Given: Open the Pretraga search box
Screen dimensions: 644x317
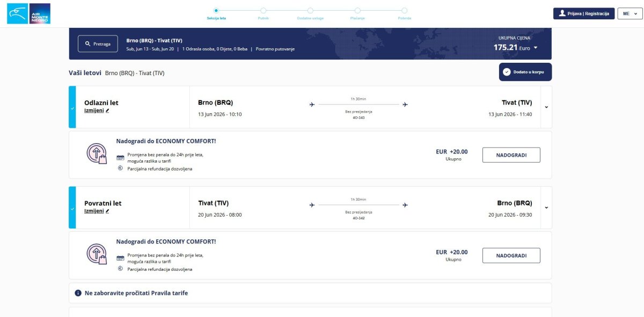Looking at the screenshot, I should [x=98, y=44].
